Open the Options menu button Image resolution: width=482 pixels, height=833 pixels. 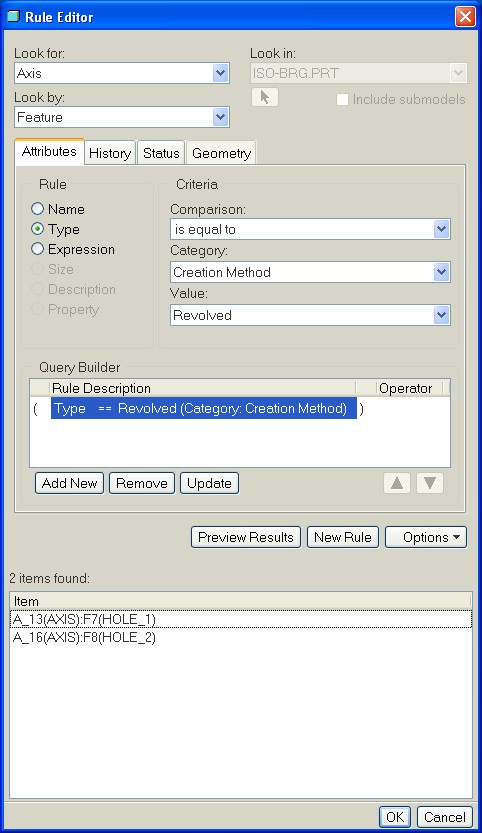tap(426, 537)
